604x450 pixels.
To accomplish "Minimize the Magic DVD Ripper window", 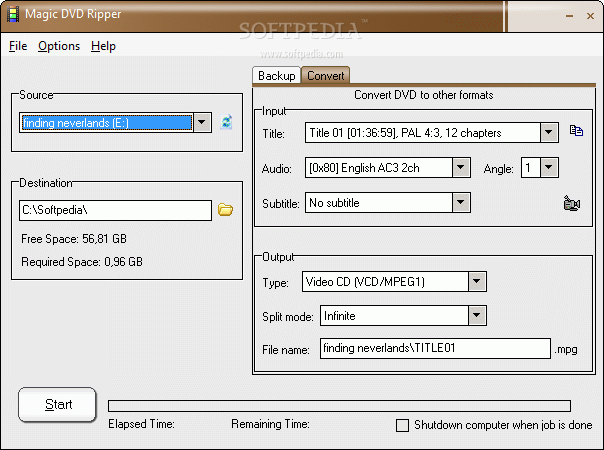I will click(x=570, y=16).
